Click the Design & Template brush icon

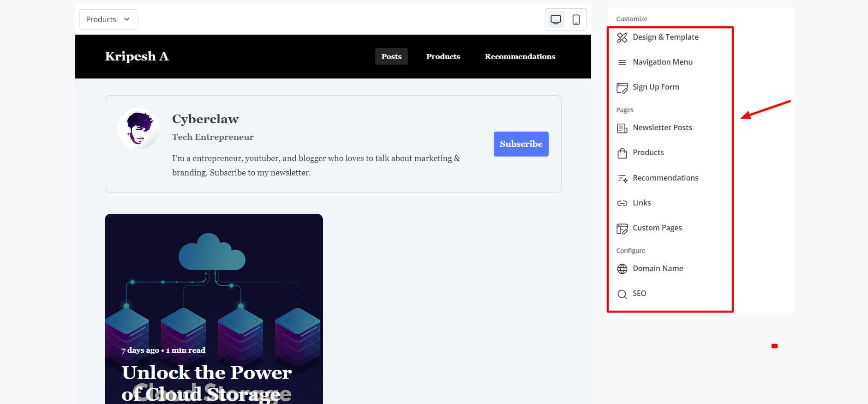[622, 37]
